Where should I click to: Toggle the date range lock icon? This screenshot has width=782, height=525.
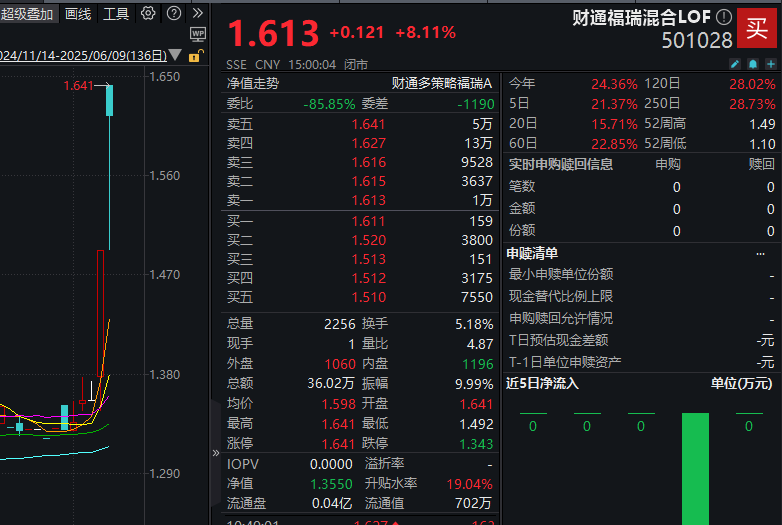click(196, 56)
